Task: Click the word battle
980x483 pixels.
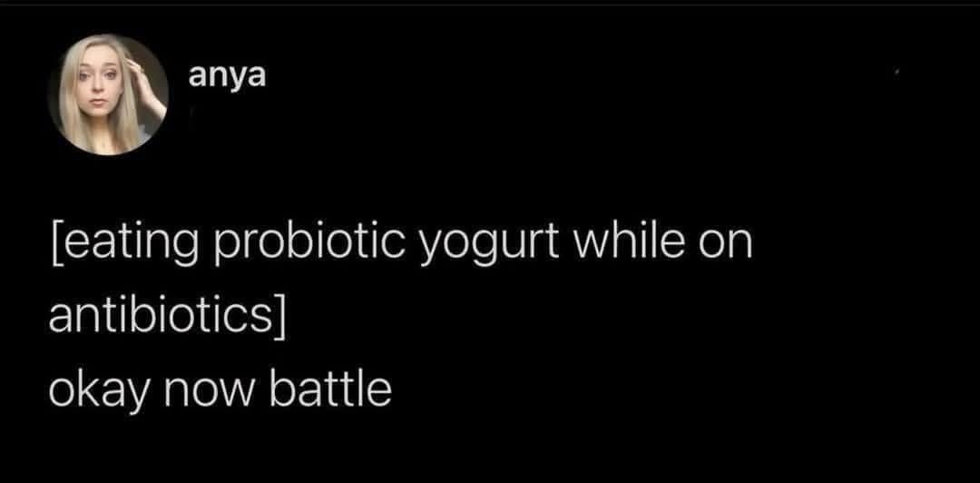Action: [x=330, y=388]
